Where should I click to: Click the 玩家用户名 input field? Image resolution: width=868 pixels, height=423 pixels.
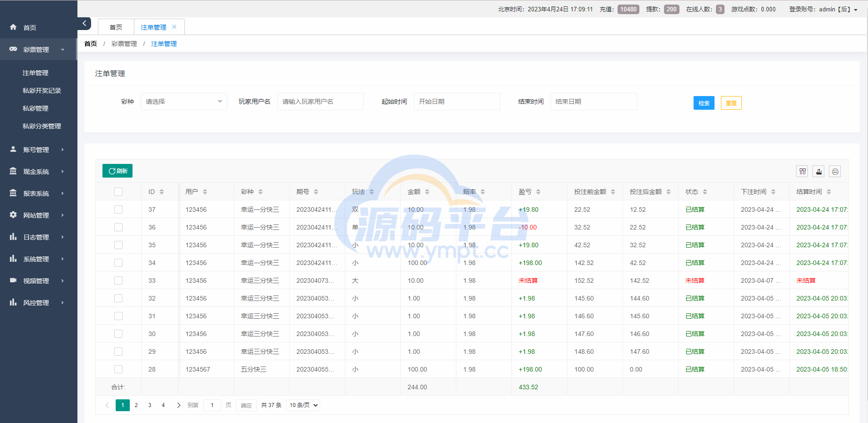click(x=321, y=102)
